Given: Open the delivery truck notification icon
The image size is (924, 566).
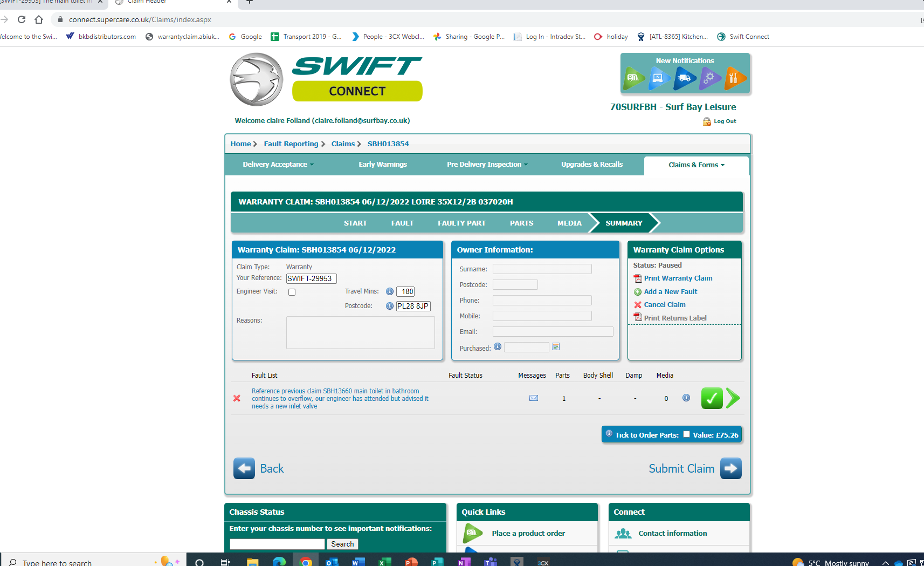Looking at the screenshot, I should pyautogui.click(x=685, y=78).
